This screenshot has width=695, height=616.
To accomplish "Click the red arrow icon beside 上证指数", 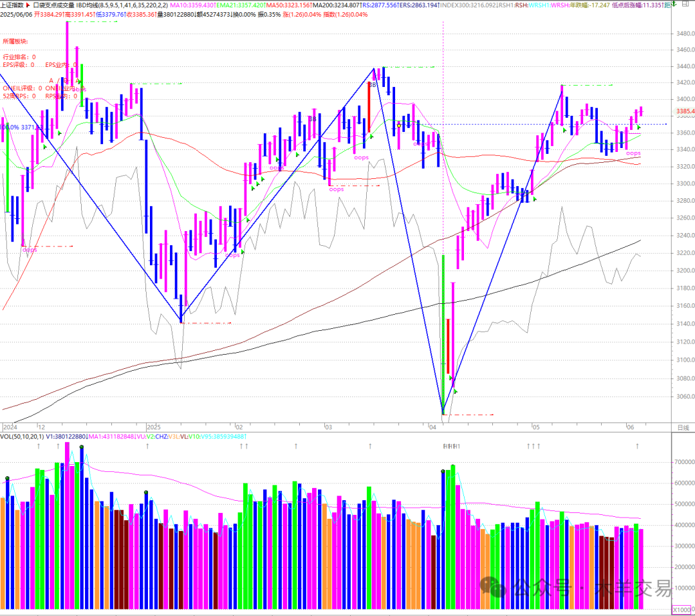I will [x=28, y=5].
